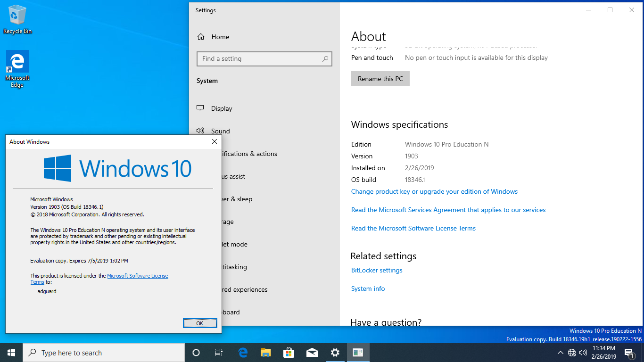
Task: Select the Sound speaker icon in Settings
Action: 200,131
